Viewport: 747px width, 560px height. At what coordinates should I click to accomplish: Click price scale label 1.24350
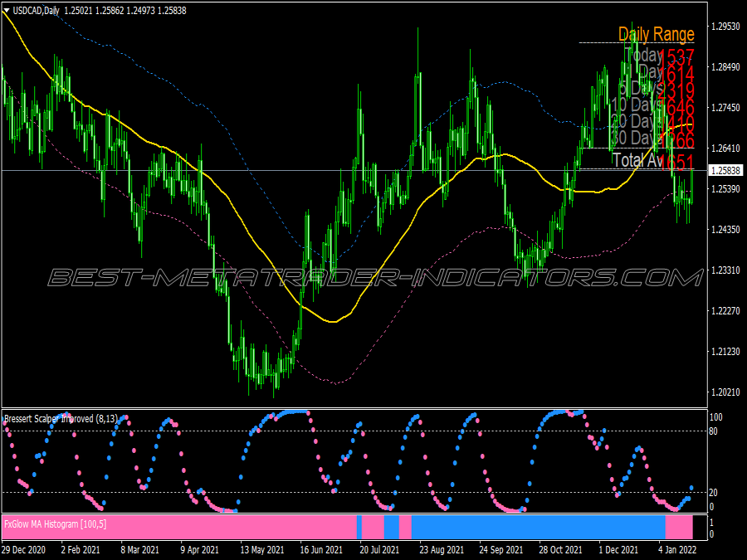pos(725,230)
